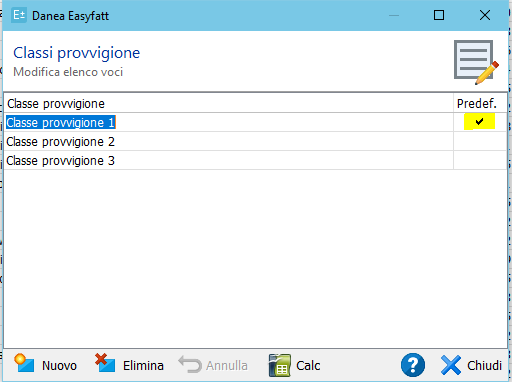The width and height of the screenshot is (512, 382).
Task: Click the Nuovo button label
Action: coord(59,366)
